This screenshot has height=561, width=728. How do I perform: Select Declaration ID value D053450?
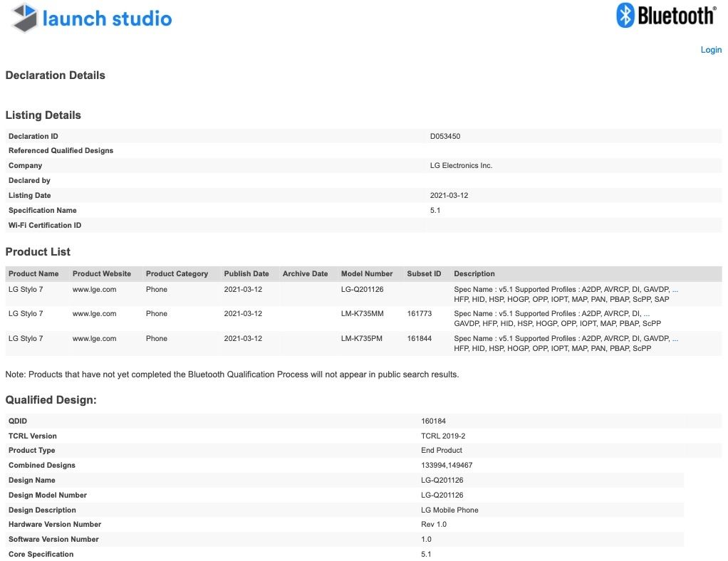point(444,136)
